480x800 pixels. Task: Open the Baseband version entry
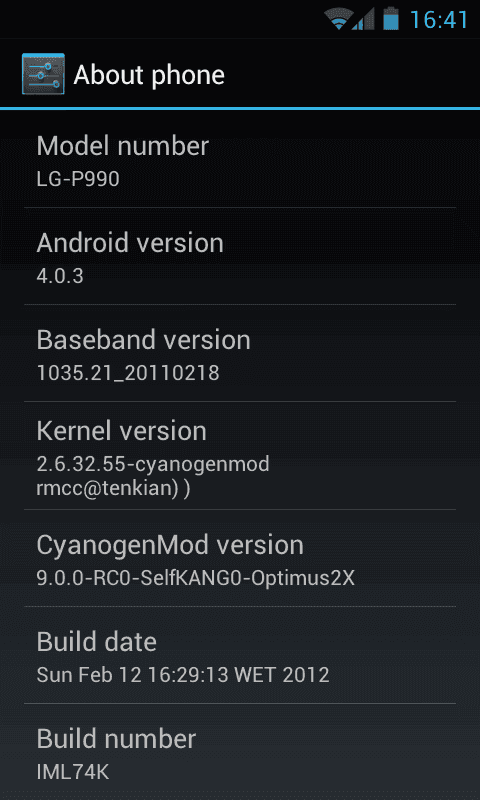(x=240, y=353)
